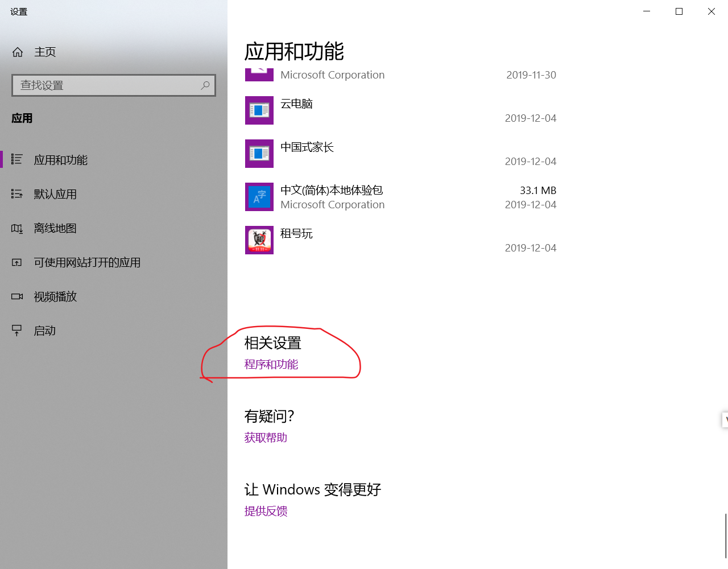Click the search magnifier icon
This screenshot has width=728, height=569.
pos(205,85)
